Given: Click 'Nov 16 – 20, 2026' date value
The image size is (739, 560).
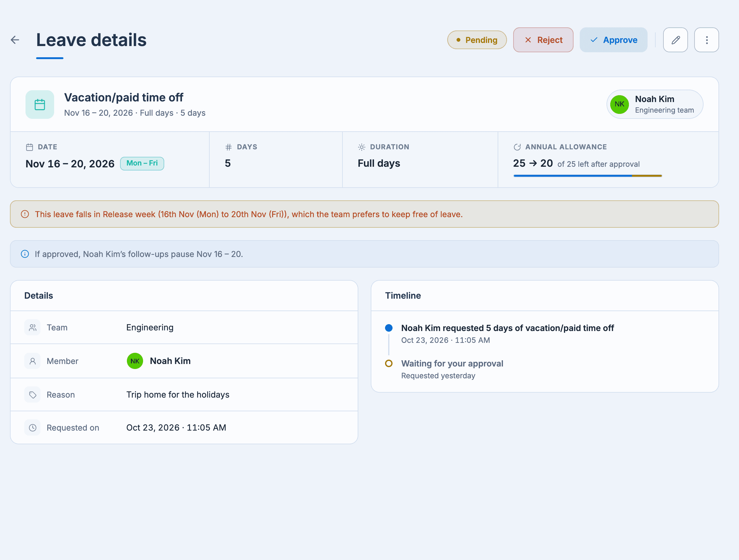Looking at the screenshot, I should [x=70, y=164].
